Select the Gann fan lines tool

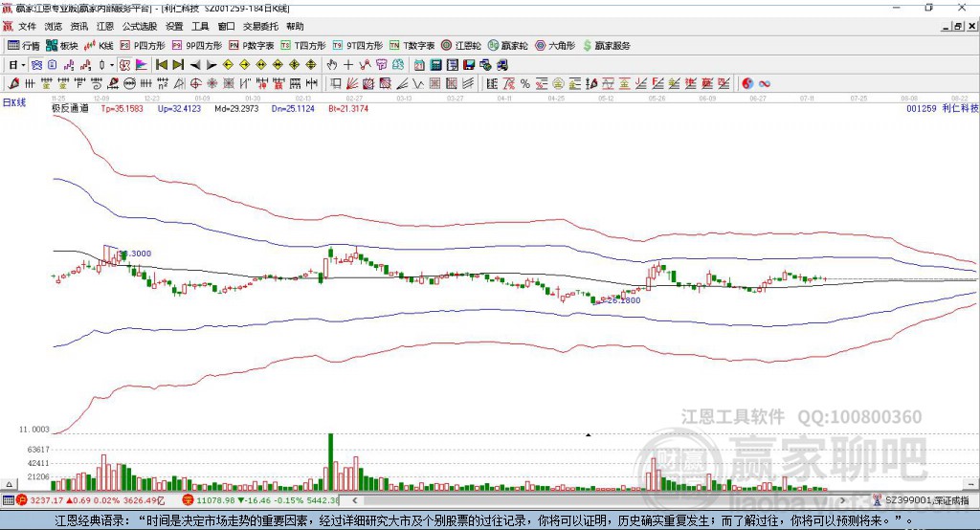(x=352, y=84)
